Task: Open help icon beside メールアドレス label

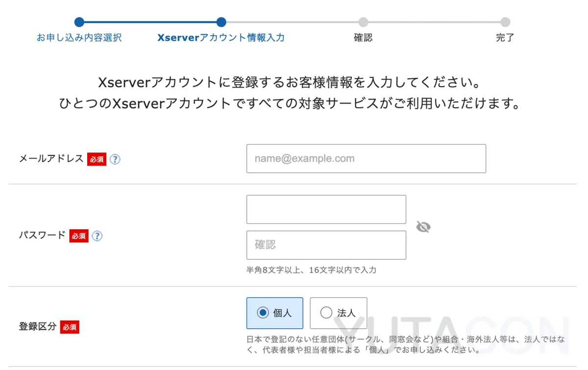Action: [115, 159]
